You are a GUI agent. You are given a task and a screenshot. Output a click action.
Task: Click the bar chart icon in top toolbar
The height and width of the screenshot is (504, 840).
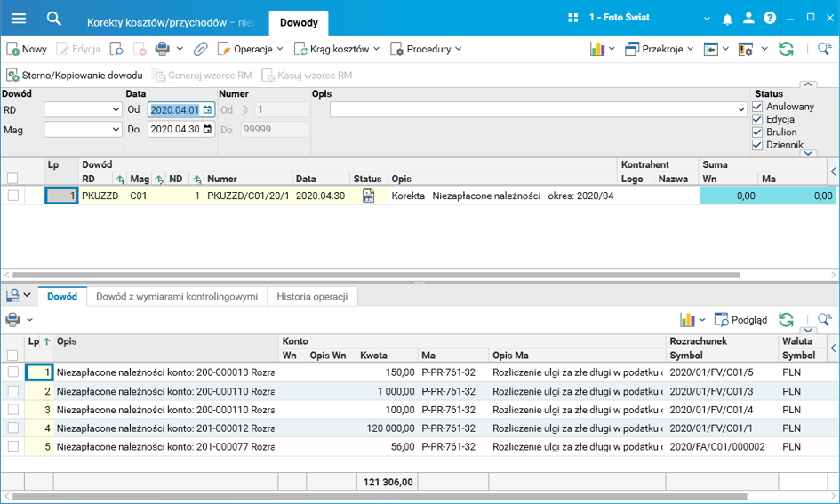597,49
